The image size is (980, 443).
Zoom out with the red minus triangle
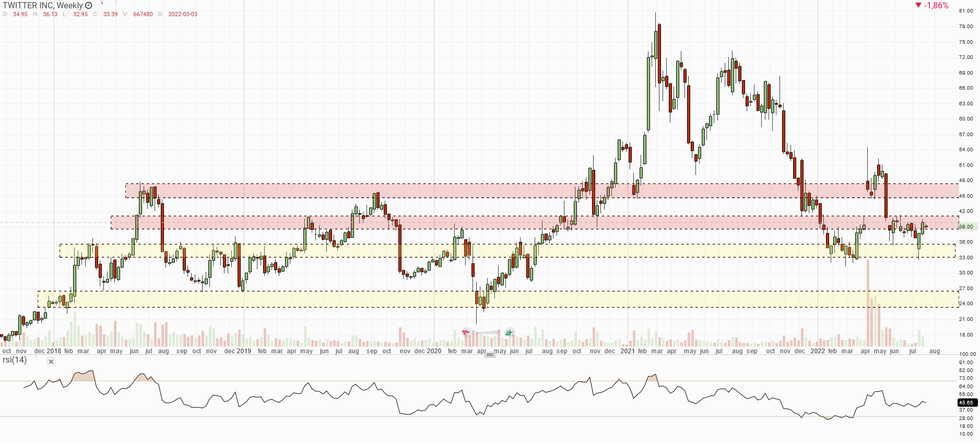[466, 332]
